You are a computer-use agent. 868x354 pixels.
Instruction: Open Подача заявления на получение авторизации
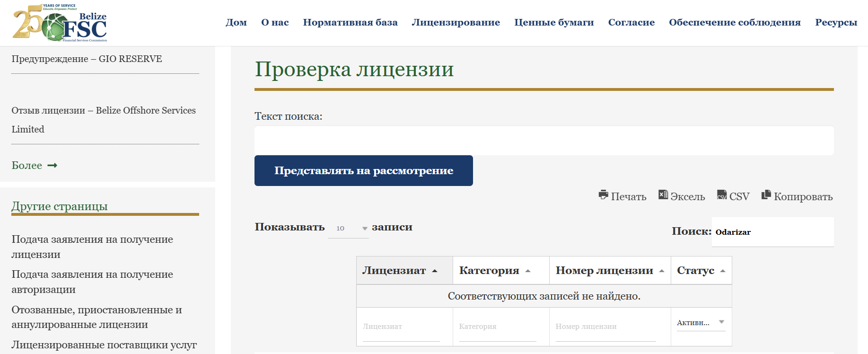tap(92, 282)
